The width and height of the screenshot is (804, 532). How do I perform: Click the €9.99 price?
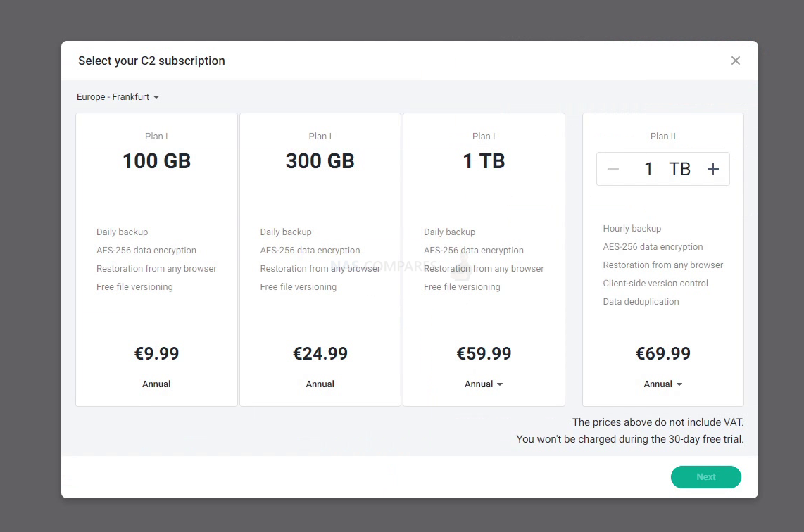point(156,353)
